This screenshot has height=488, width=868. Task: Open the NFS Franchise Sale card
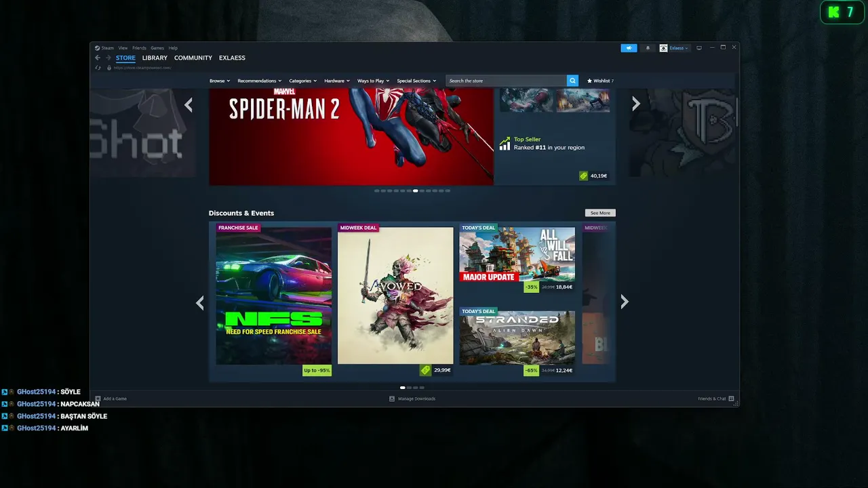273,296
